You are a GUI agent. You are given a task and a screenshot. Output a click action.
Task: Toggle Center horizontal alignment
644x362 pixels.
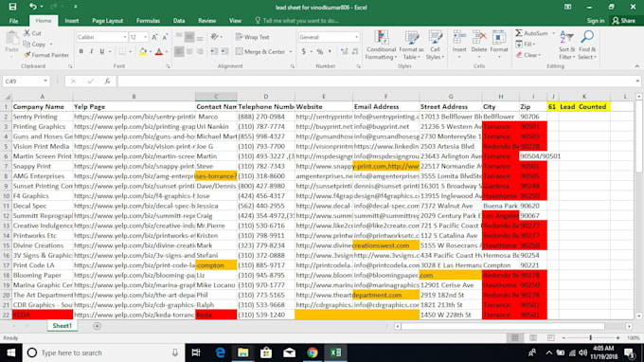[189, 51]
